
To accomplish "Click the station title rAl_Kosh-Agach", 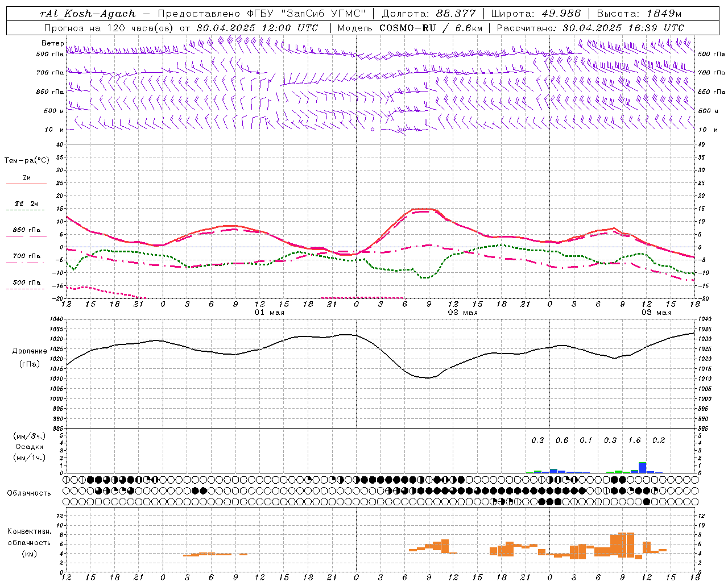I will tap(88, 14).
